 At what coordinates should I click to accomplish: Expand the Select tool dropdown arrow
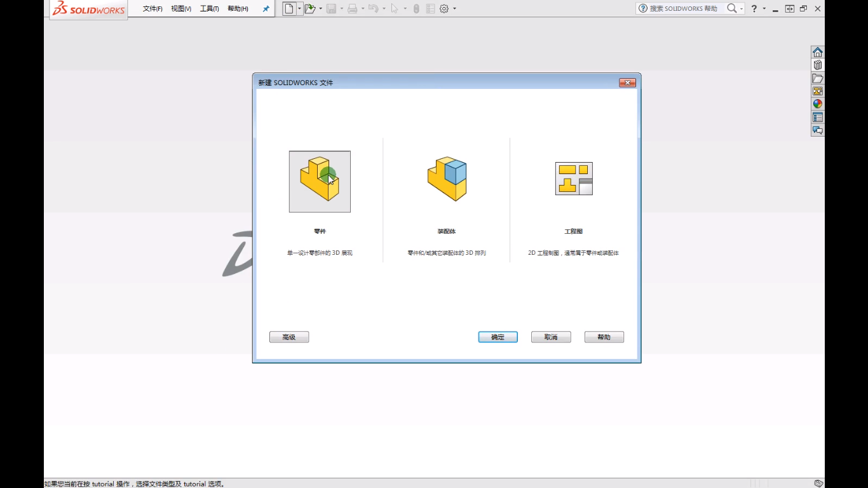tap(405, 9)
